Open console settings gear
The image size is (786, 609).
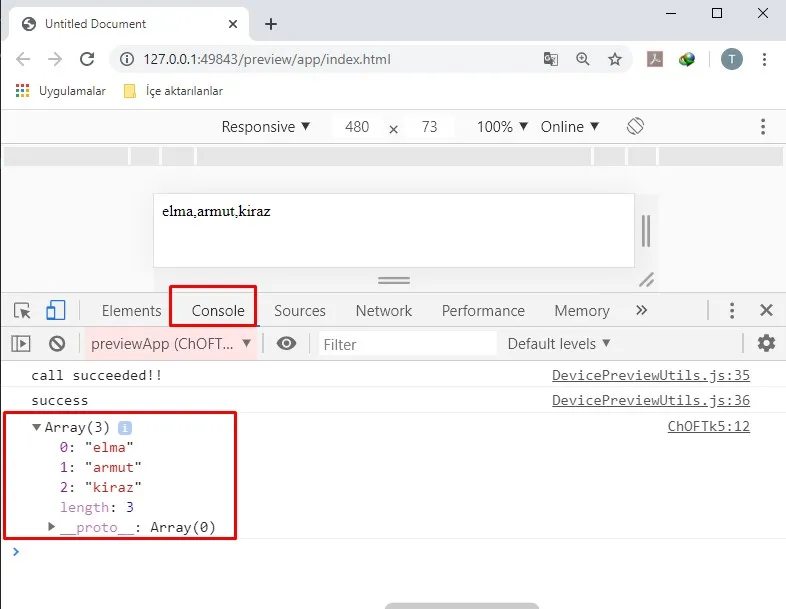pos(766,343)
